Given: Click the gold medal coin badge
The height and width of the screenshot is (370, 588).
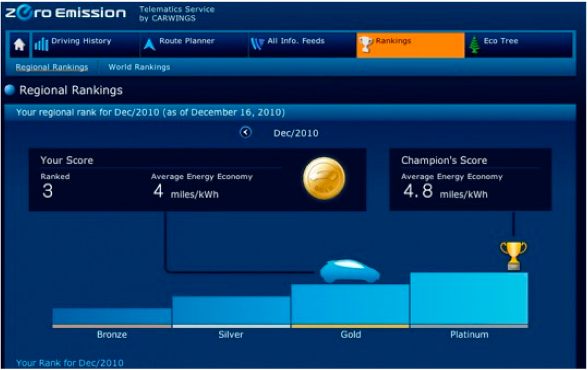Looking at the screenshot, I should pyautogui.click(x=324, y=179).
